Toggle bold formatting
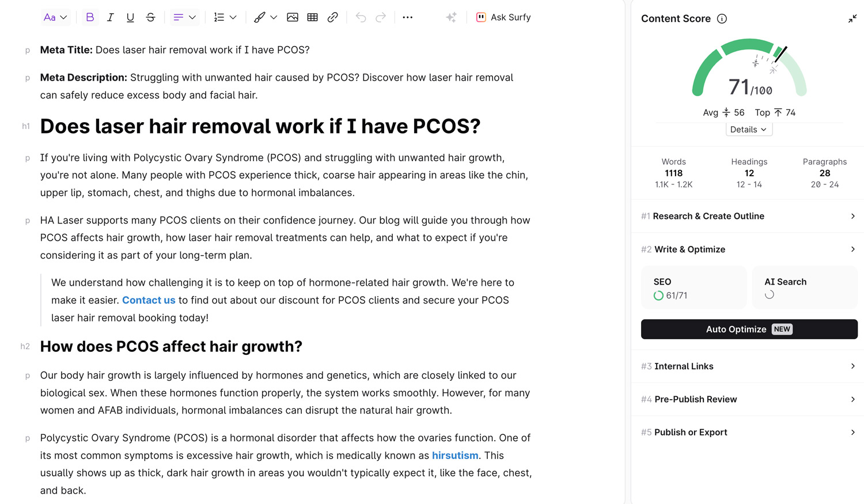 (90, 17)
